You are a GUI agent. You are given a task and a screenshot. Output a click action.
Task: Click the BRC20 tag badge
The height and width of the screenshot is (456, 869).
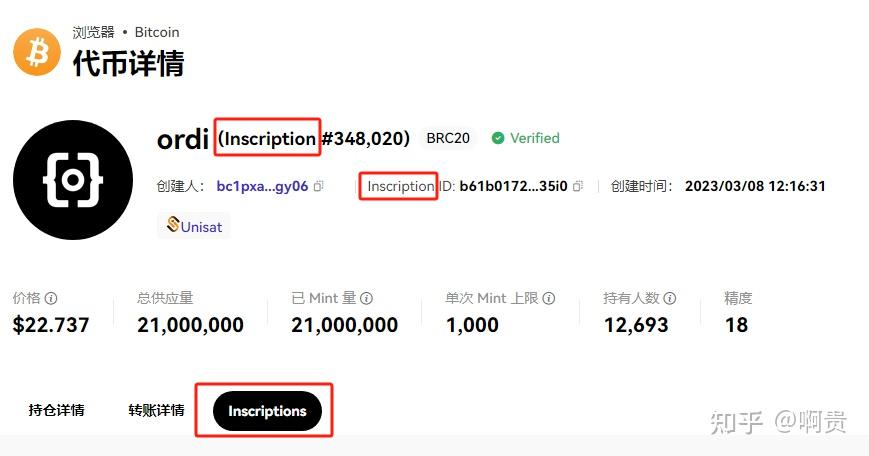click(448, 138)
